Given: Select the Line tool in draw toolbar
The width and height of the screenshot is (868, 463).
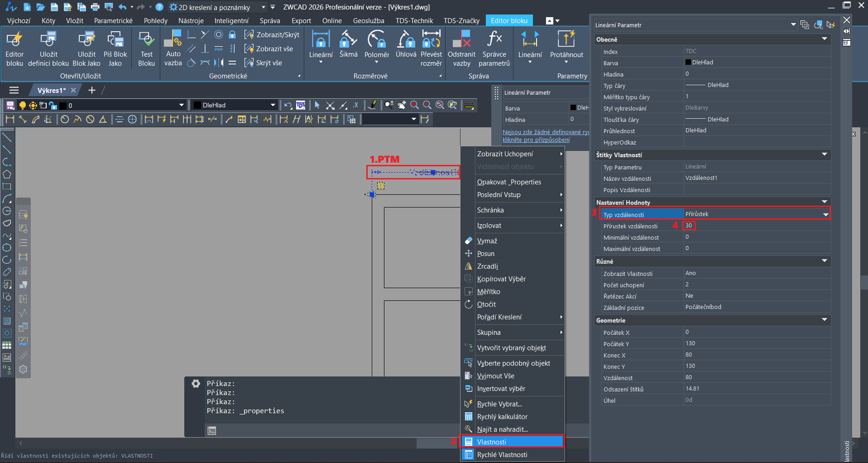Looking at the screenshot, I should click(7, 137).
